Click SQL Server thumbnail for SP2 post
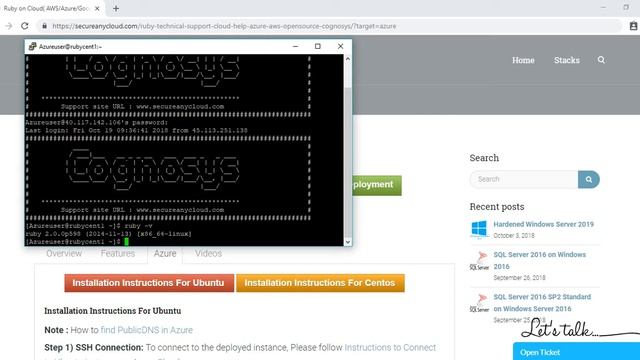 point(479,303)
